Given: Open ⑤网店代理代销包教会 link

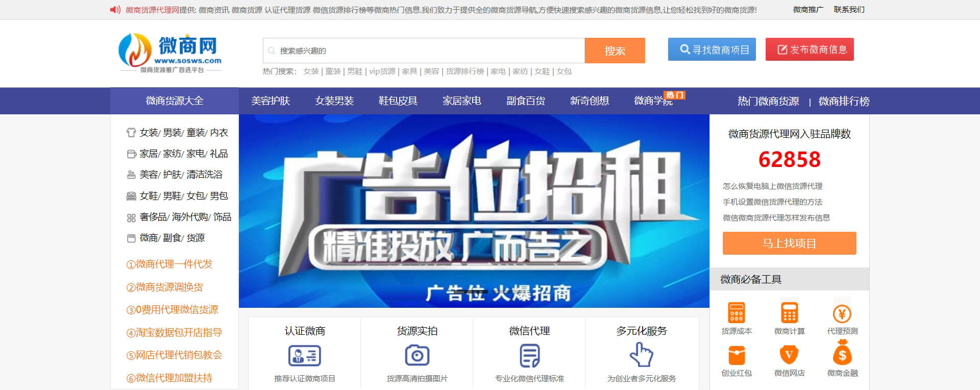Looking at the screenshot, I should (x=174, y=355).
